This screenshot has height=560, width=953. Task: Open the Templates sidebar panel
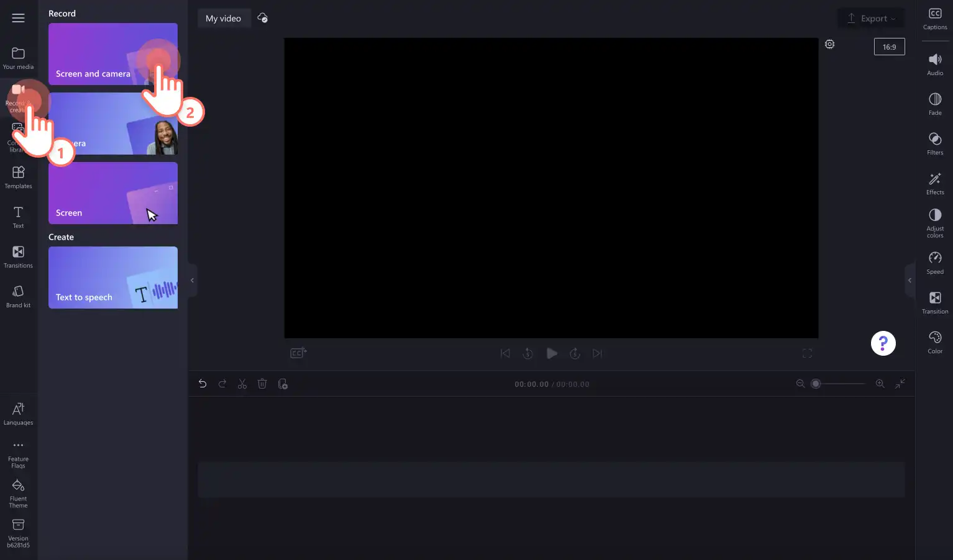pos(18,178)
